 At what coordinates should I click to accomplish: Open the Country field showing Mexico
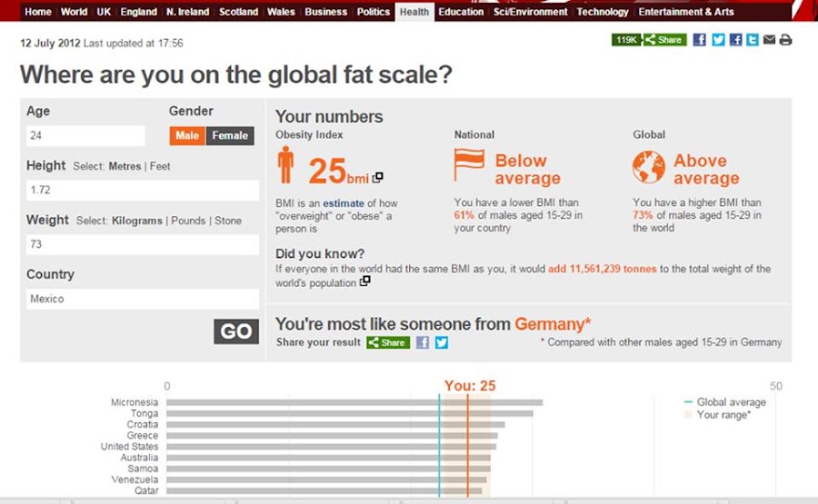[143, 299]
